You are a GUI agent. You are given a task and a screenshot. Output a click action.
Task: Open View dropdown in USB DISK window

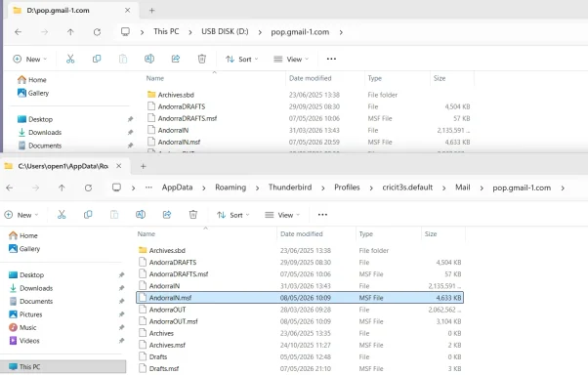point(291,60)
